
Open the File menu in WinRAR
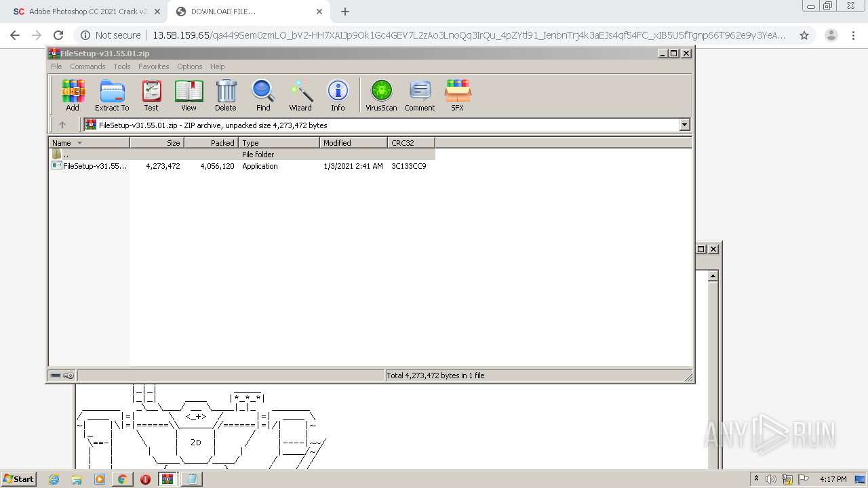pyautogui.click(x=56, y=66)
